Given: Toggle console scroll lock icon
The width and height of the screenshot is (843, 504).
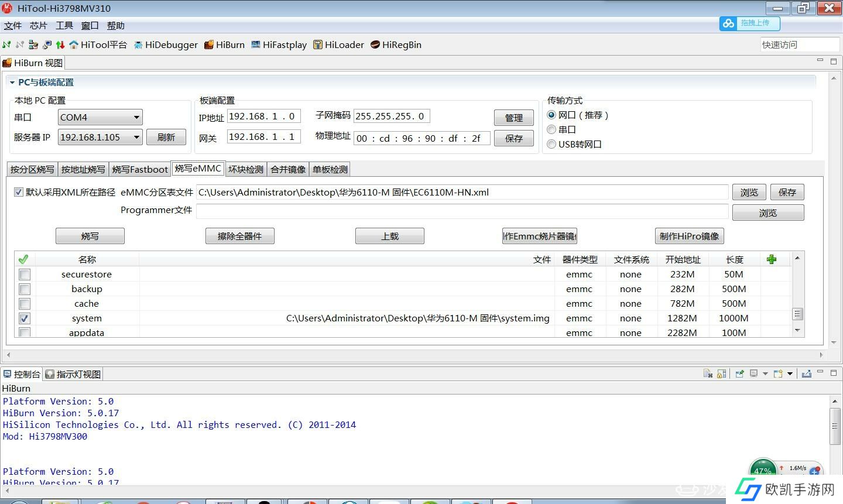Looking at the screenshot, I should tap(722, 374).
